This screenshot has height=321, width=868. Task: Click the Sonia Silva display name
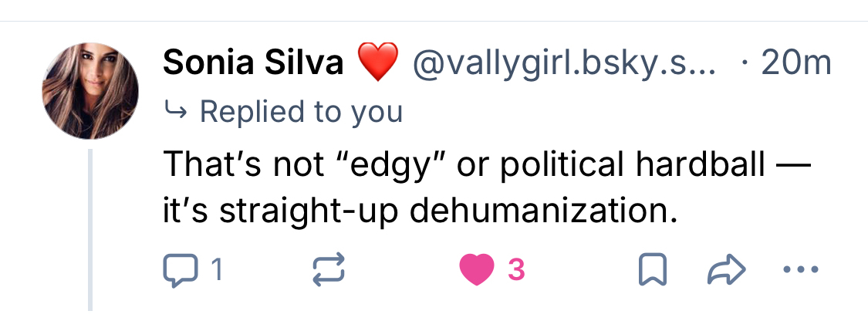coord(253,63)
